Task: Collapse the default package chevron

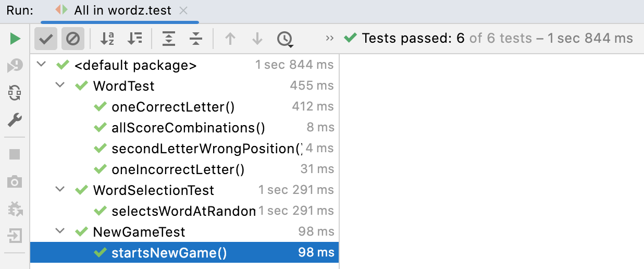Action: coord(42,65)
